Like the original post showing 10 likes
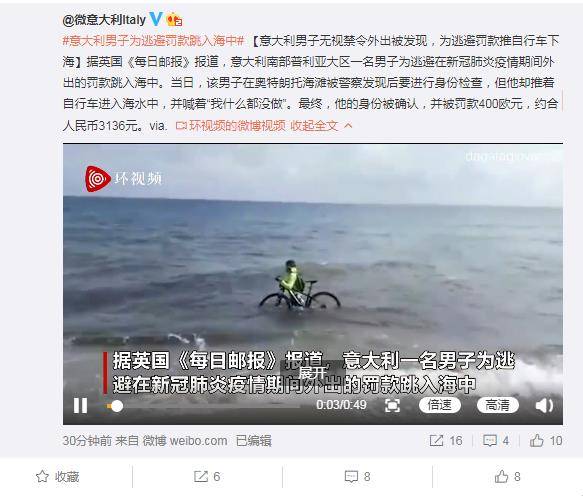The height and width of the screenshot is (496, 583). coord(546,441)
